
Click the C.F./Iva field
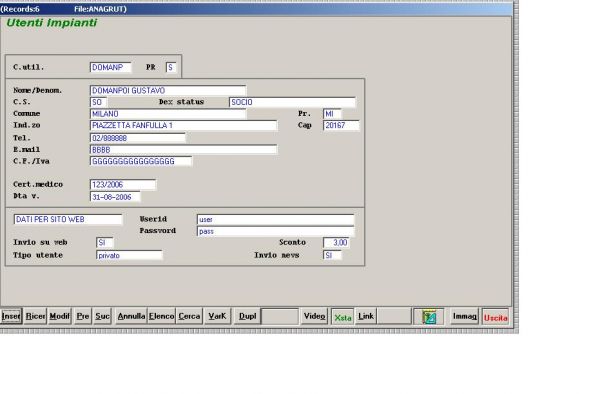(x=141, y=161)
